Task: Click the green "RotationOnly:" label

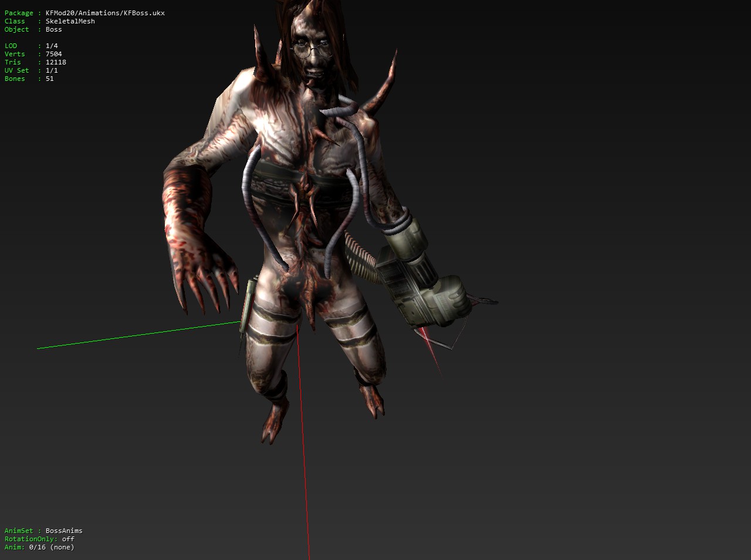Action: (x=31, y=539)
